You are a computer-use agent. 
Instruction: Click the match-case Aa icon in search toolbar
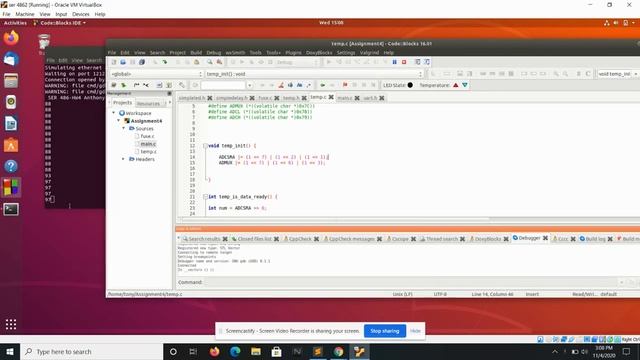pos(300,85)
